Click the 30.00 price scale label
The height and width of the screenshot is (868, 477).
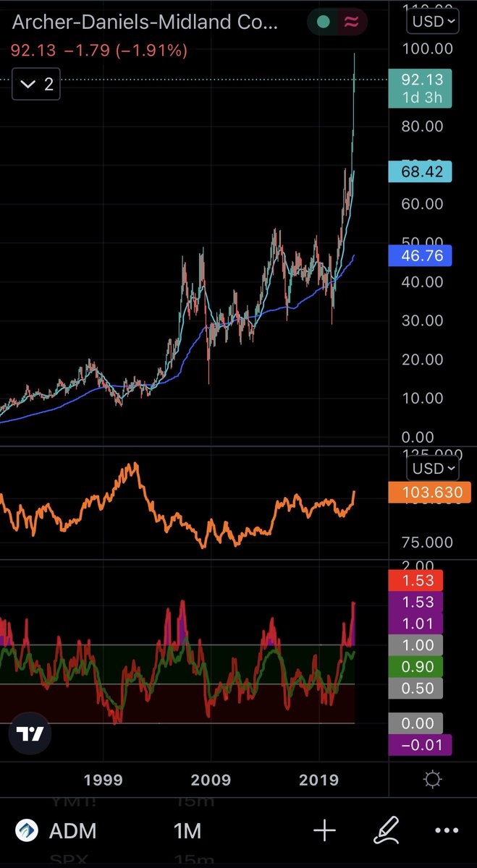pyautogui.click(x=423, y=320)
